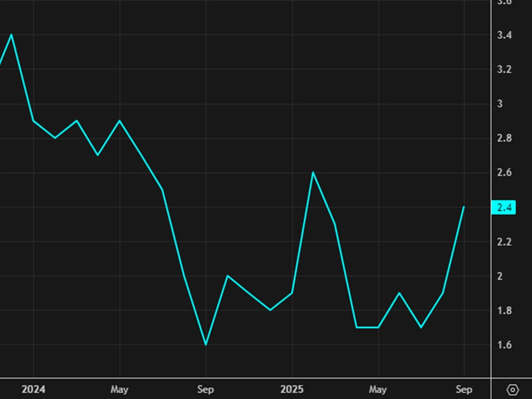Screen dimensions: 532x399
Task: Click the first Sep label on the axis
Action: pyautogui.click(x=206, y=390)
